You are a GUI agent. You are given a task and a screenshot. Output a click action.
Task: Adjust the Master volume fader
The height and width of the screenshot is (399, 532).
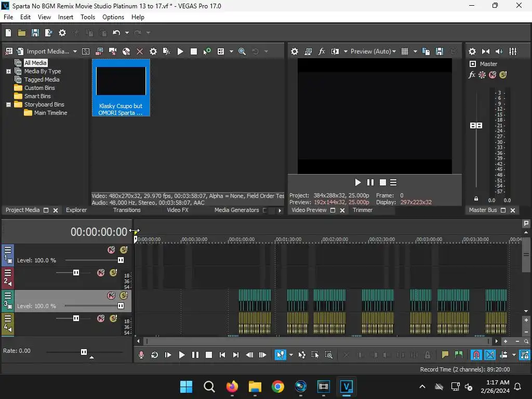pyautogui.click(x=476, y=126)
